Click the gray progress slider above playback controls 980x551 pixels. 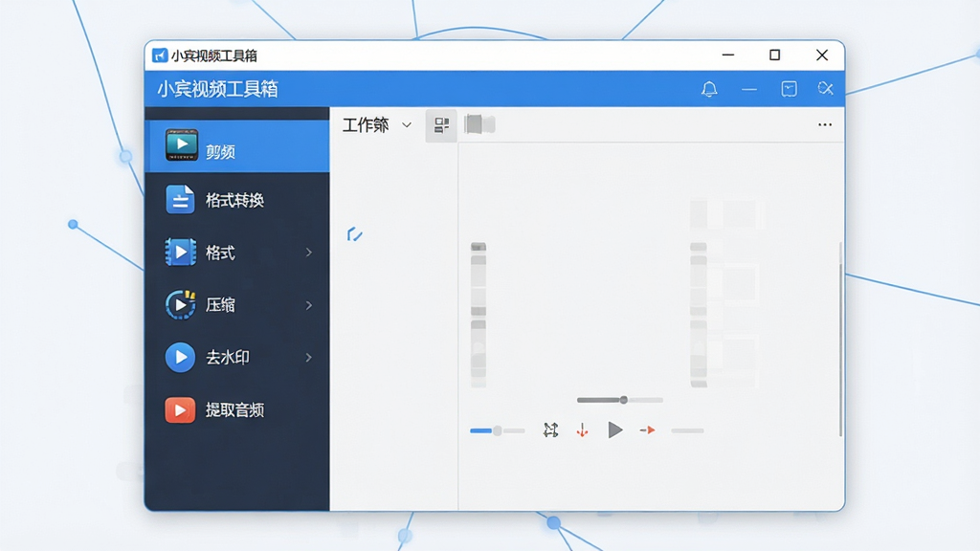[620, 400]
